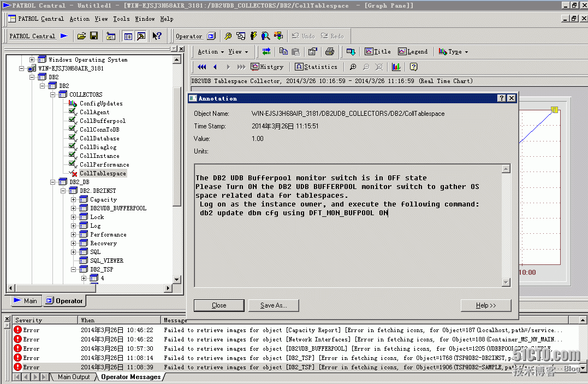588x384 pixels.
Task: Open the graph pane View dropdown
Action: (x=238, y=51)
